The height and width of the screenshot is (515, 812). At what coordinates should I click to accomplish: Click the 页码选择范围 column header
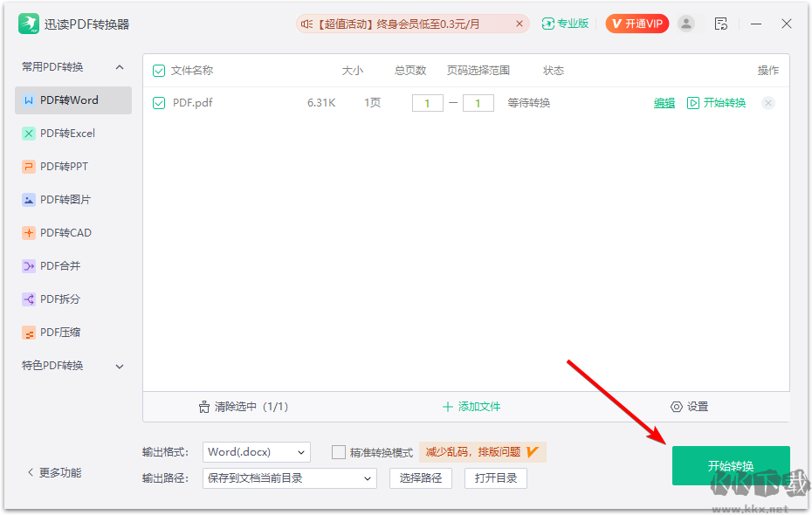[x=478, y=71]
